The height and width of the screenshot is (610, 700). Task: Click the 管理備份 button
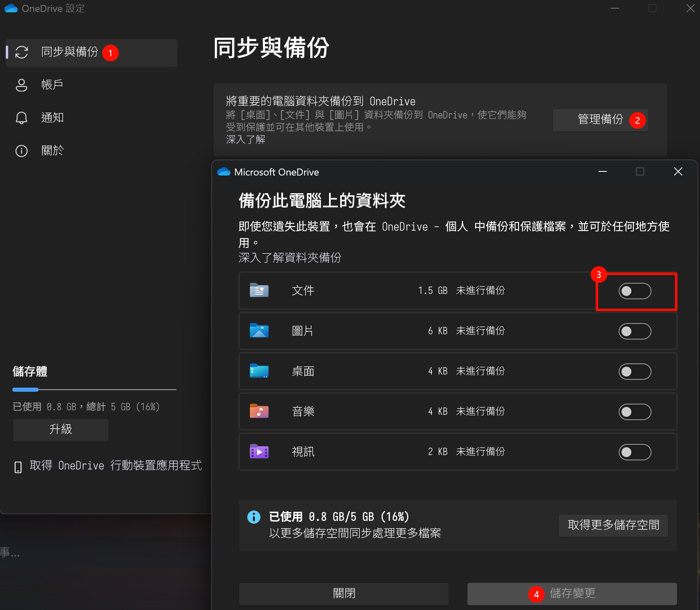600,120
